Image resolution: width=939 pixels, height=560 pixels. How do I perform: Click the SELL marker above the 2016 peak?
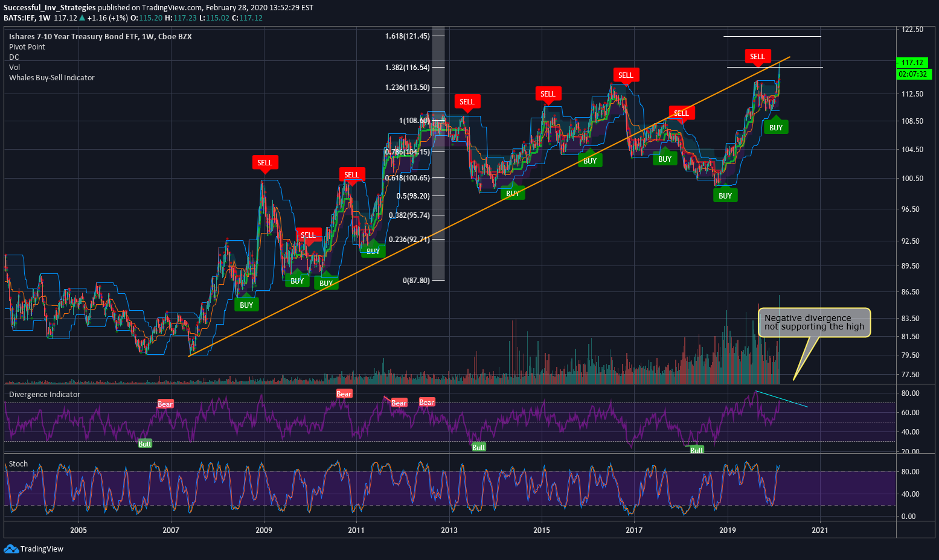tap(626, 75)
